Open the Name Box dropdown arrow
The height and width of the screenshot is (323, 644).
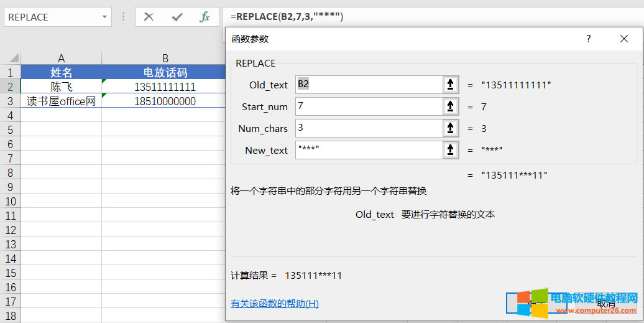tap(104, 17)
